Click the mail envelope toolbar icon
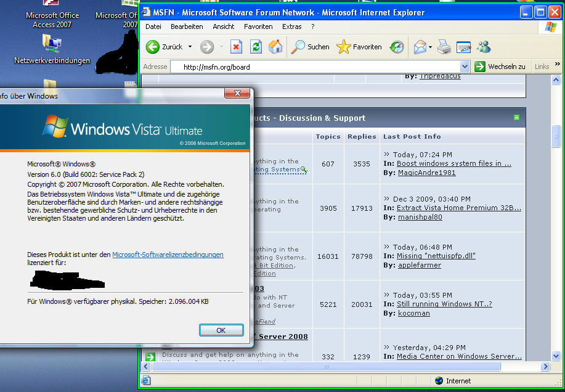The height and width of the screenshot is (392, 565). coord(420,47)
